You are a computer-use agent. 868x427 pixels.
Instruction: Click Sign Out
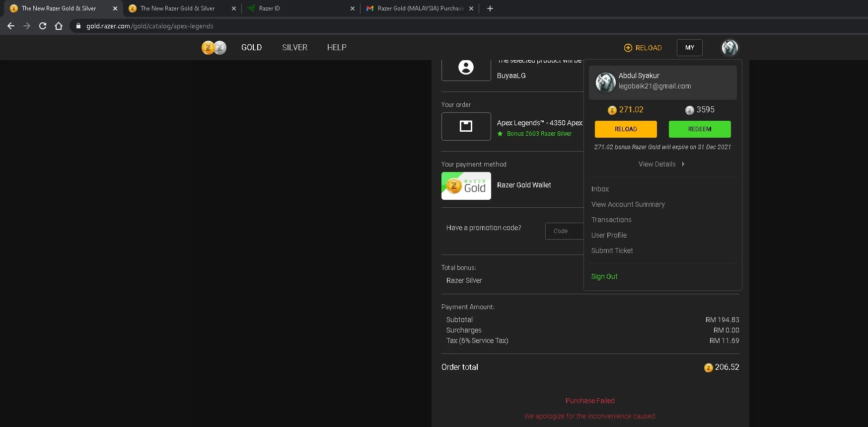coord(604,276)
